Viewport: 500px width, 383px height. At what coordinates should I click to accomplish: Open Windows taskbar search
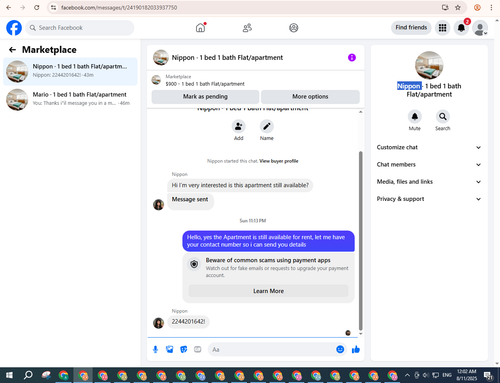(28, 375)
